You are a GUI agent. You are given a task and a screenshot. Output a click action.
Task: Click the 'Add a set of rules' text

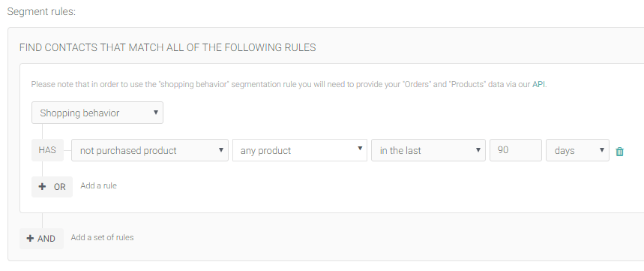click(102, 237)
